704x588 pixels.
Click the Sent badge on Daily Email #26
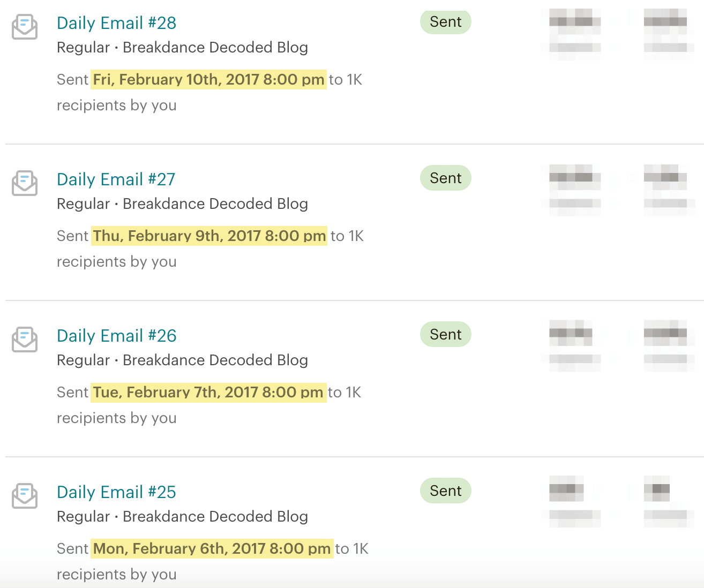click(x=445, y=334)
